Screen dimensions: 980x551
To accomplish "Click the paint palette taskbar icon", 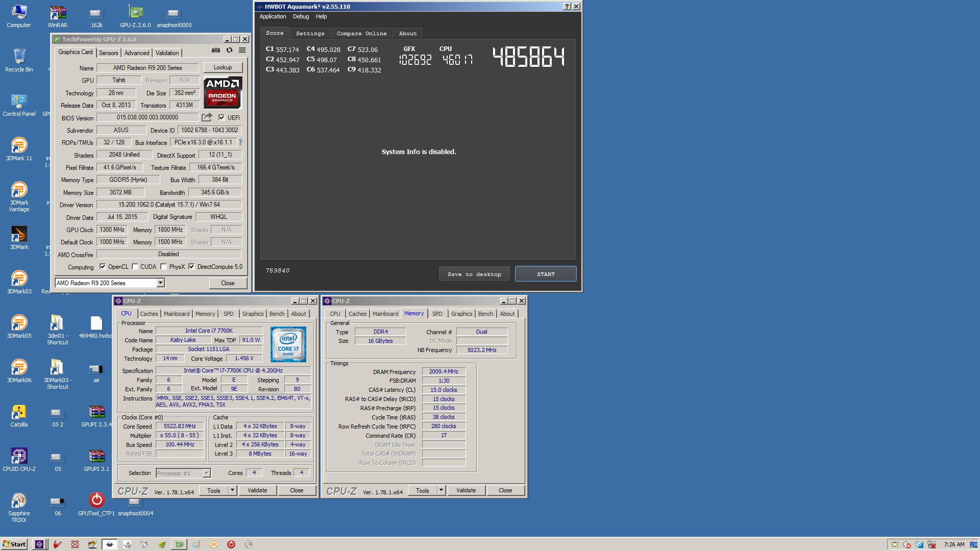I will tap(197, 544).
